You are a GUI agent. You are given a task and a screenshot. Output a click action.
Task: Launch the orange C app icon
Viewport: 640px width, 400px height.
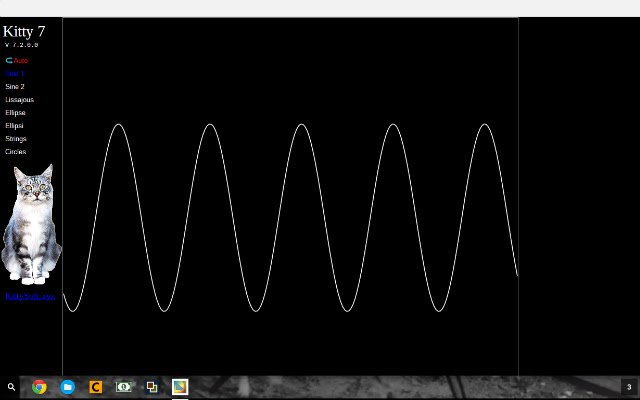(96, 387)
